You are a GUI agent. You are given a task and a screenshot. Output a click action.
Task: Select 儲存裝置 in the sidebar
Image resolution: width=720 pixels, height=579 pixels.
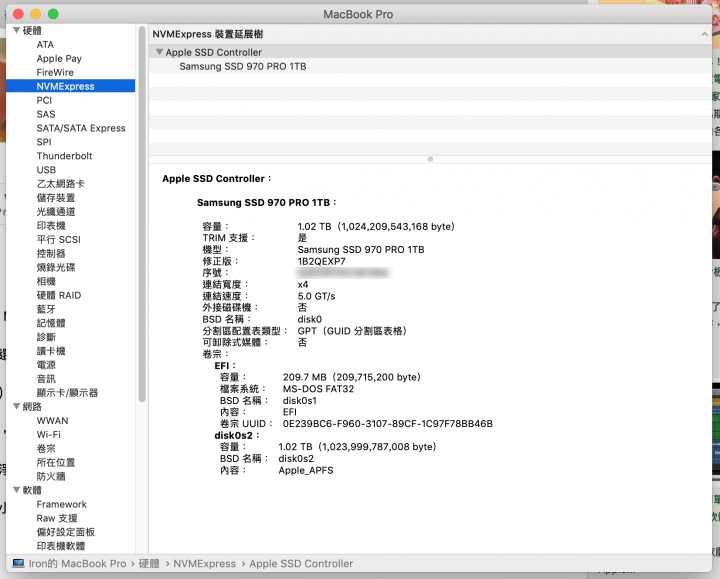56,198
